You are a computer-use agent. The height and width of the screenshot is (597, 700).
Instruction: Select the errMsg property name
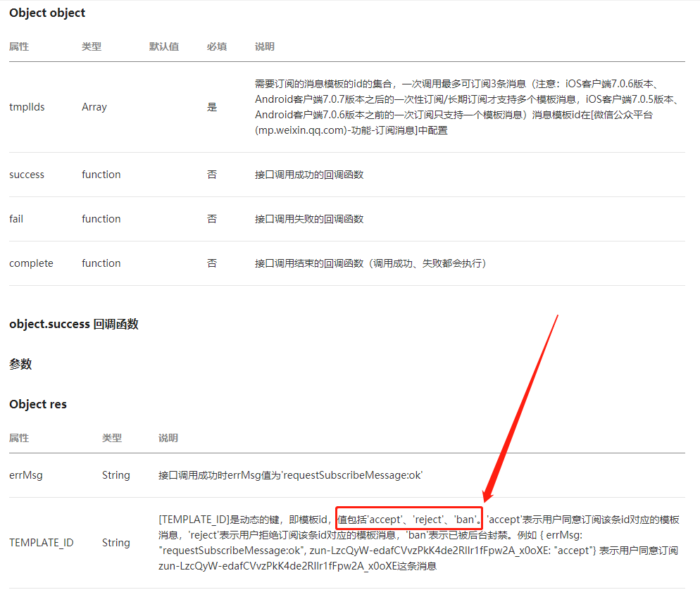pos(26,475)
